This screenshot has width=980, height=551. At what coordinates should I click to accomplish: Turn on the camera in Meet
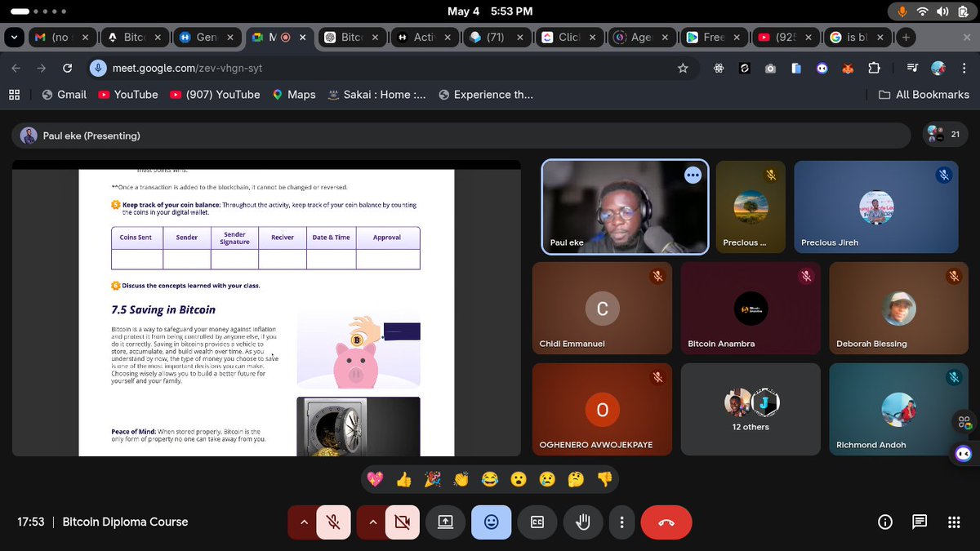403,522
